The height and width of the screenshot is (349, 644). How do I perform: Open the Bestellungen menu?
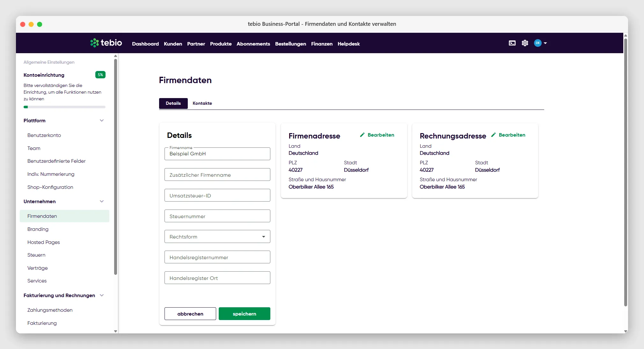(x=290, y=44)
